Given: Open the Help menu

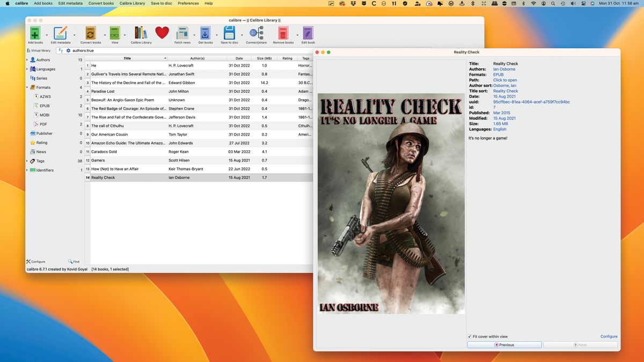Looking at the screenshot, I should tap(208, 3).
